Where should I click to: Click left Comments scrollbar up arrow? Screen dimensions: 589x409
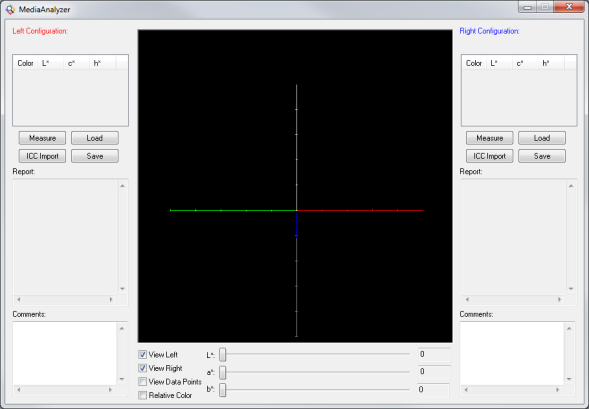pyautogui.click(x=122, y=328)
